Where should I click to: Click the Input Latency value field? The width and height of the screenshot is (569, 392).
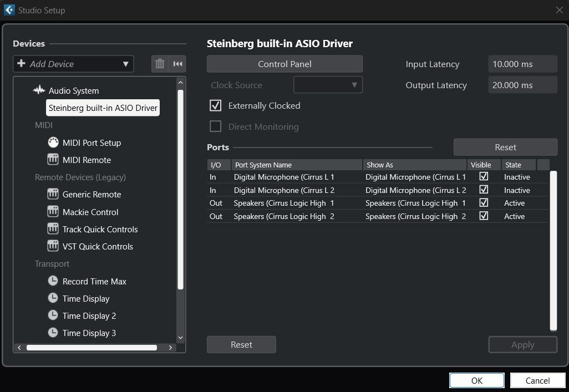522,64
